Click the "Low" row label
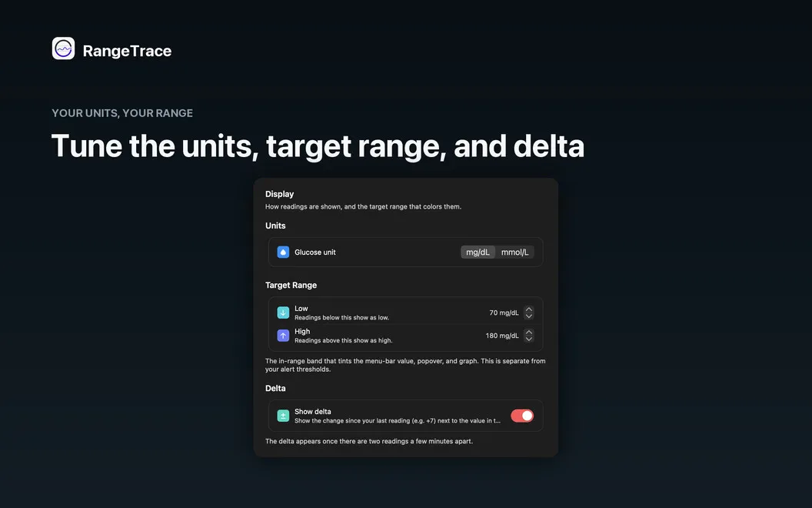 (301, 309)
